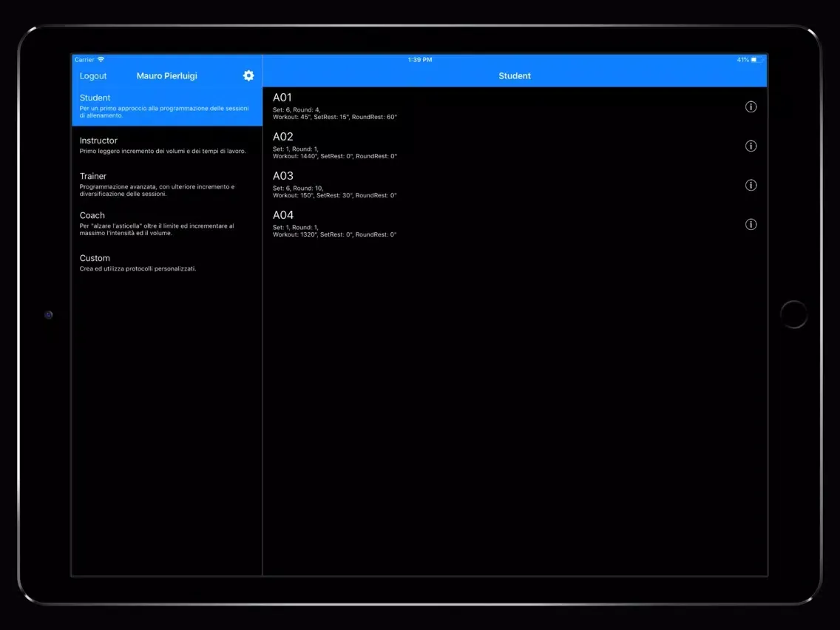Tap the info icon for A02
840x630 pixels.
click(x=751, y=146)
